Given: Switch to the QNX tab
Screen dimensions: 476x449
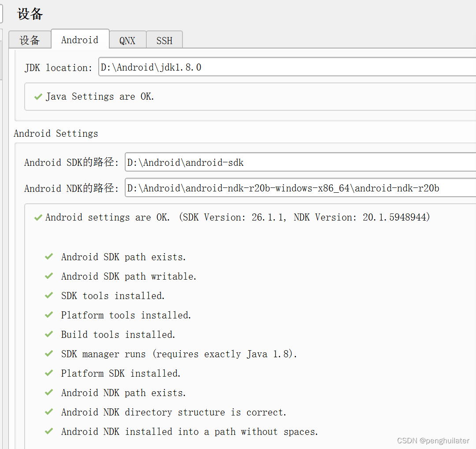Looking at the screenshot, I should pos(127,40).
